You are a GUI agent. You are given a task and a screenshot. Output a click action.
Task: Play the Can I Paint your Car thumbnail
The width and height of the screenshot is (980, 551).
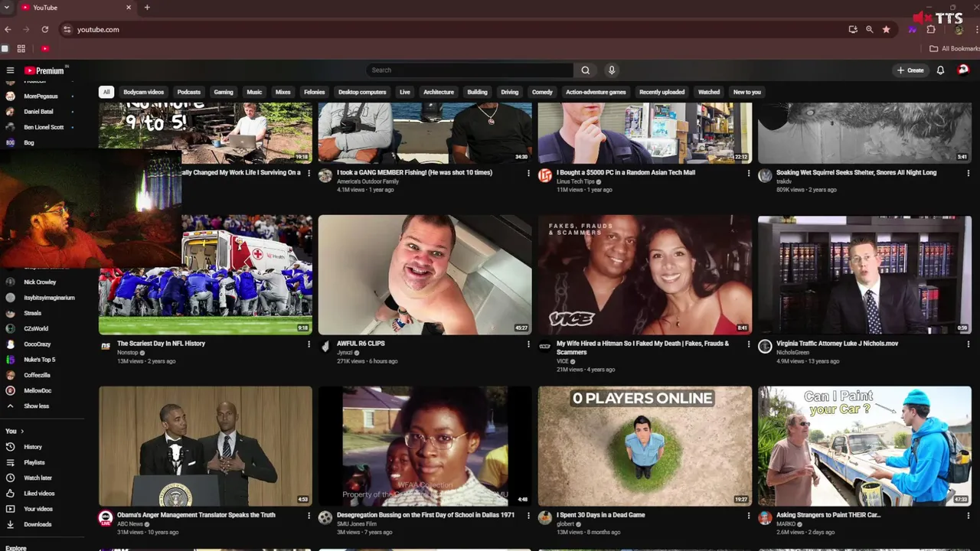tap(864, 445)
